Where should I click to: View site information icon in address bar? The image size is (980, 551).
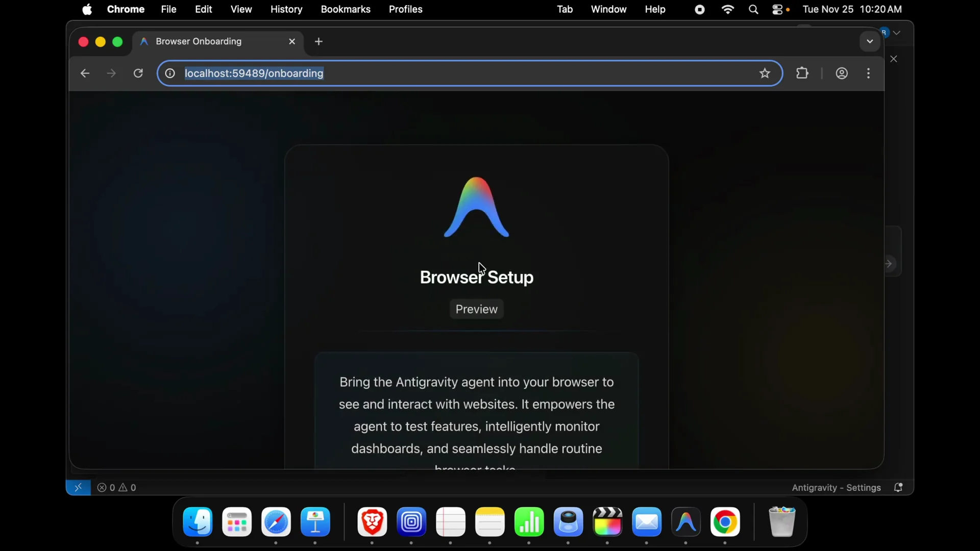pos(169,73)
